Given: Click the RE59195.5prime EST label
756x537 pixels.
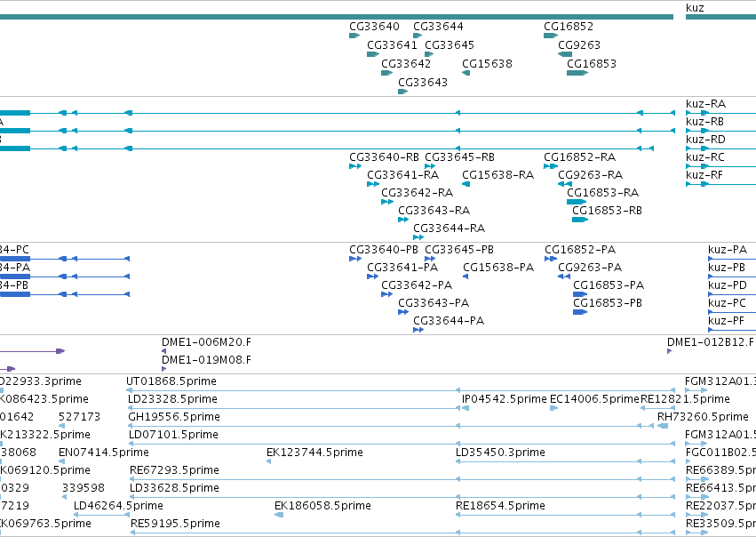Looking at the screenshot, I should coord(176,524).
